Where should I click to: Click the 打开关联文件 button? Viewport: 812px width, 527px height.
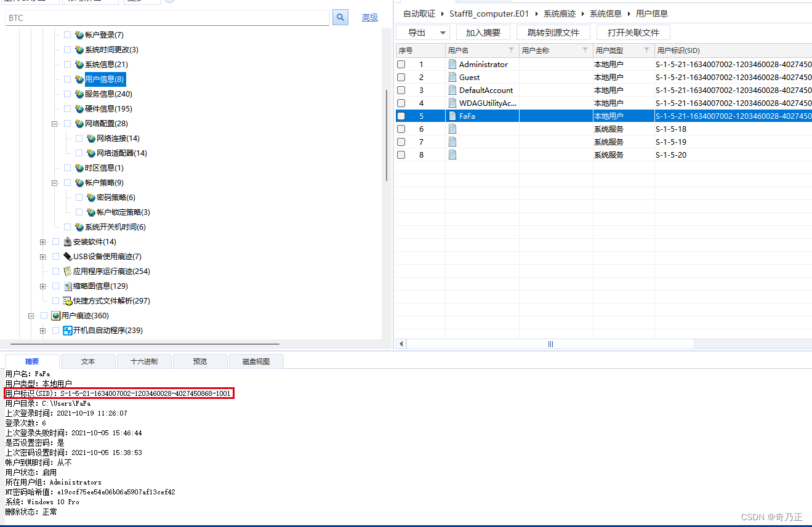pyautogui.click(x=633, y=33)
